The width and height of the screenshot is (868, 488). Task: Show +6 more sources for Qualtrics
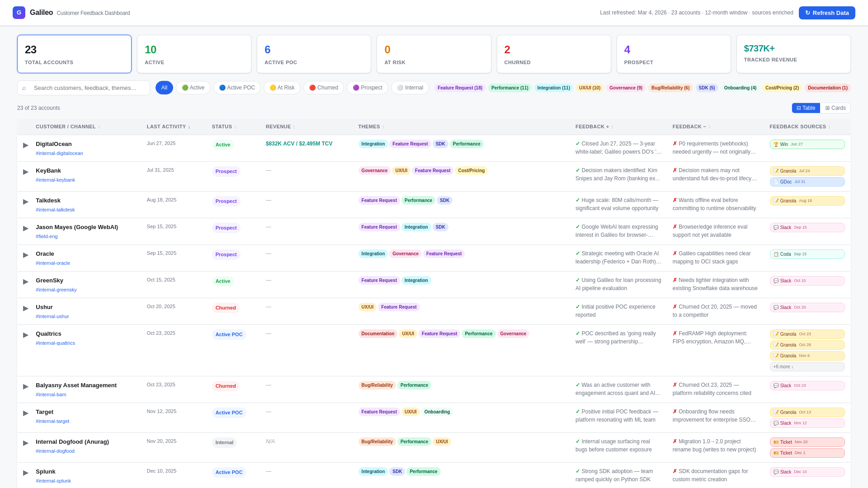point(807,366)
